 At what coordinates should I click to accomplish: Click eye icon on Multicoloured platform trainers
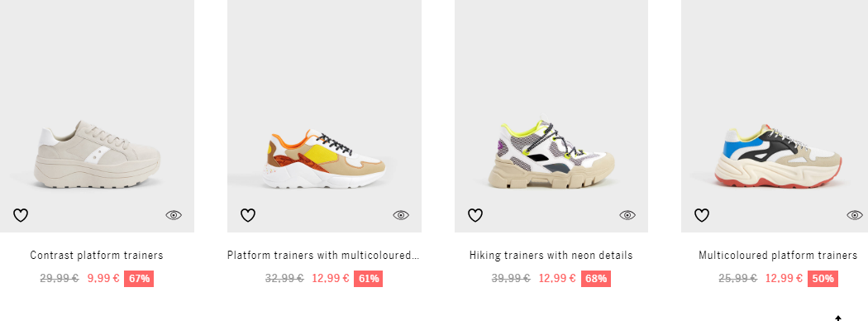click(854, 215)
